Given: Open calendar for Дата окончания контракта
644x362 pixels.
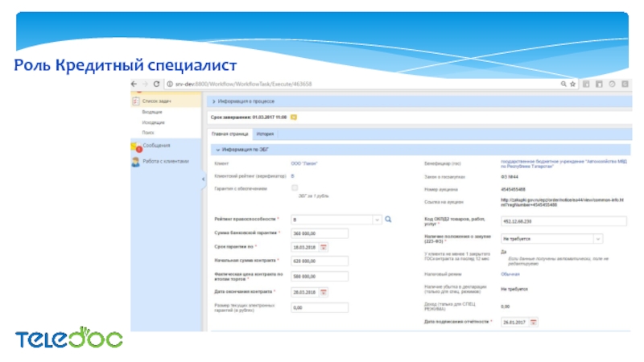Looking at the screenshot, I should [324, 291].
